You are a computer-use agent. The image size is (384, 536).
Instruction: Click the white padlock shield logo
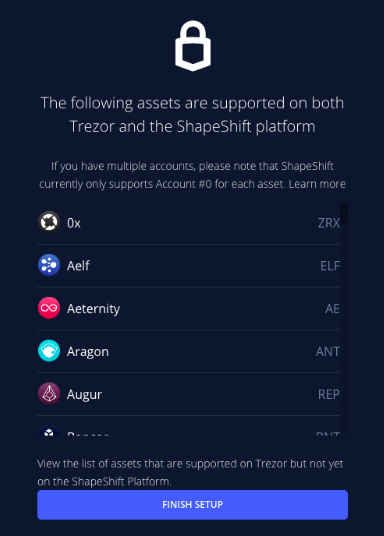click(193, 46)
